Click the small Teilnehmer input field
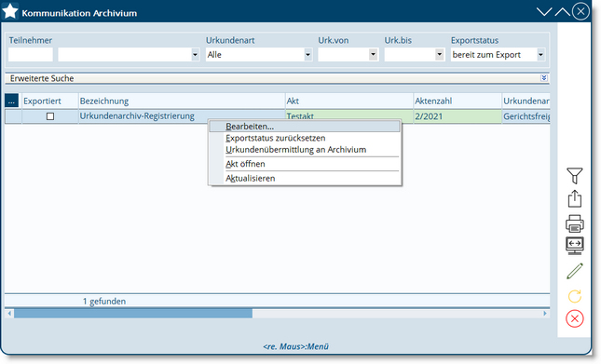 [31, 55]
